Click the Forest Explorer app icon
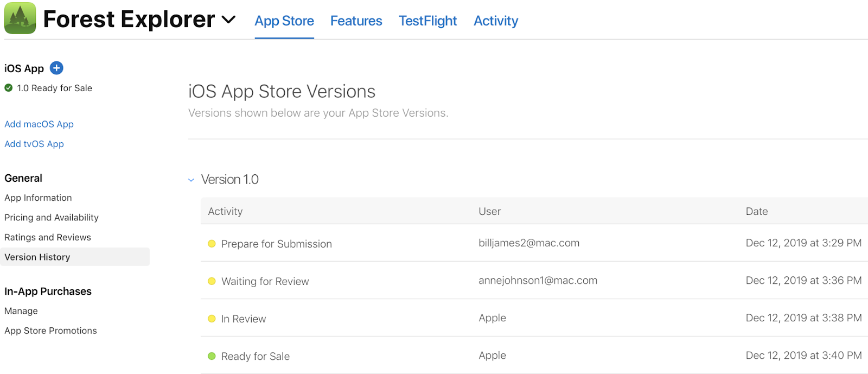868x374 pixels. click(x=20, y=18)
